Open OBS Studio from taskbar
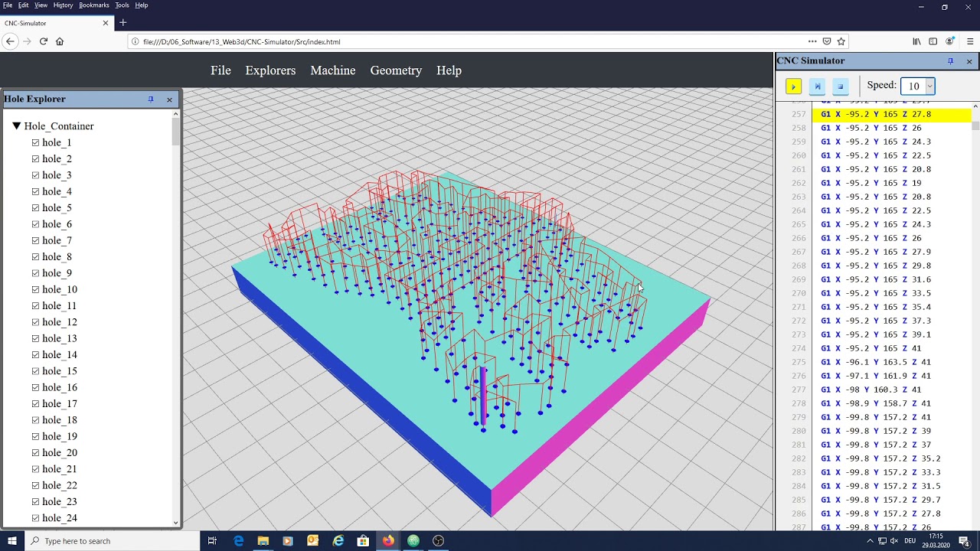The width and height of the screenshot is (980, 551). [x=438, y=541]
